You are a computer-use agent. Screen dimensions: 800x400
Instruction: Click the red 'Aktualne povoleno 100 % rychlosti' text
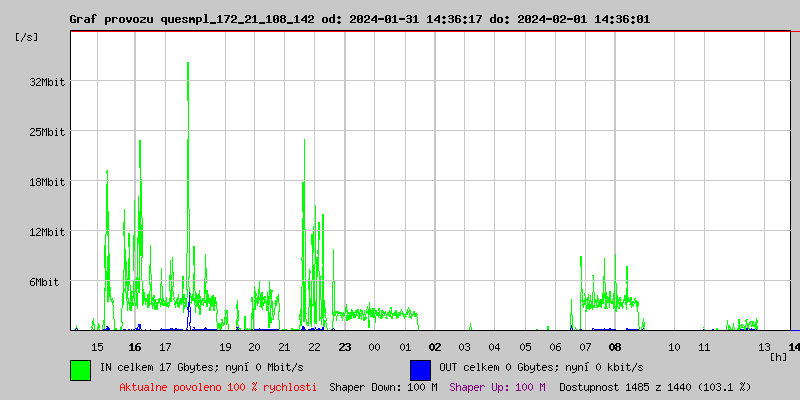218,387
